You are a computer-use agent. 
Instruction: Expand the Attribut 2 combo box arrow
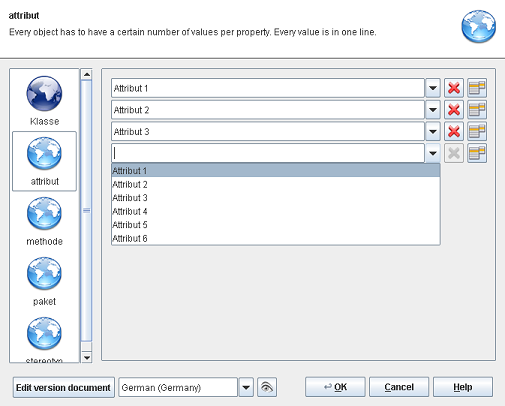[x=433, y=110]
